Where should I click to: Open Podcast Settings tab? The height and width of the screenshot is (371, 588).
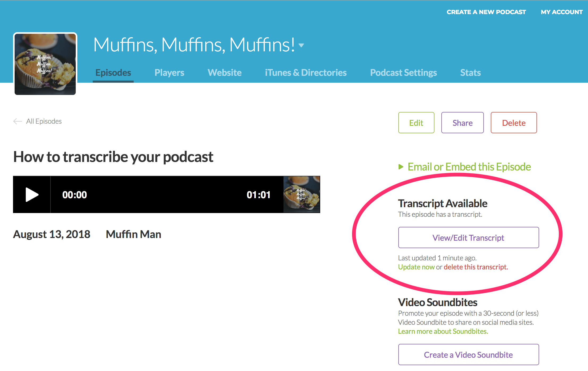pos(403,73)
